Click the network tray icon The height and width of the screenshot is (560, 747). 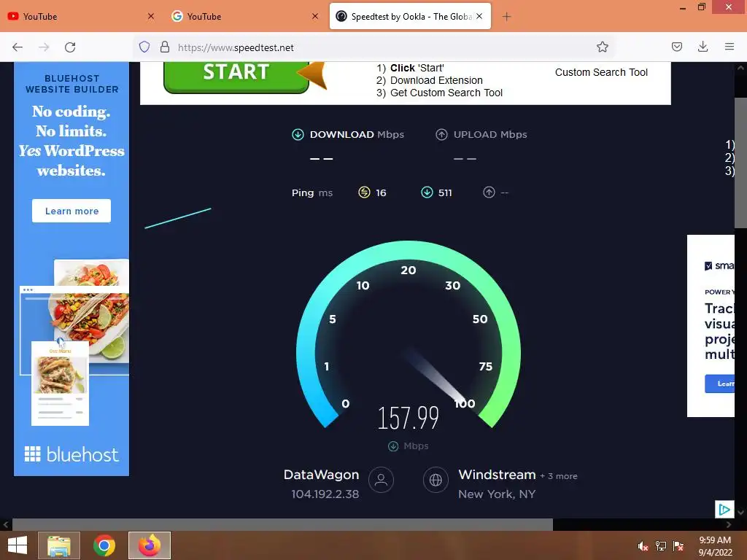point(661,546)
